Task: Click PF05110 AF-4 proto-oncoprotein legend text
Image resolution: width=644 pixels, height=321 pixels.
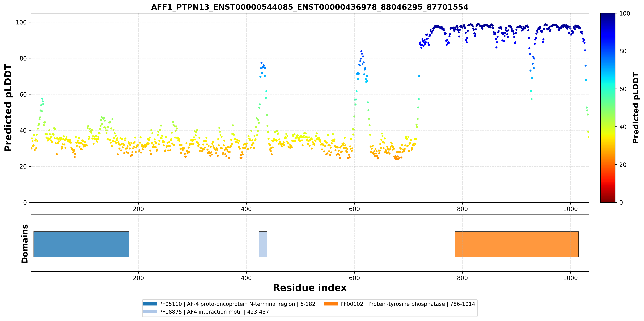Action: (x=237, y=304)
